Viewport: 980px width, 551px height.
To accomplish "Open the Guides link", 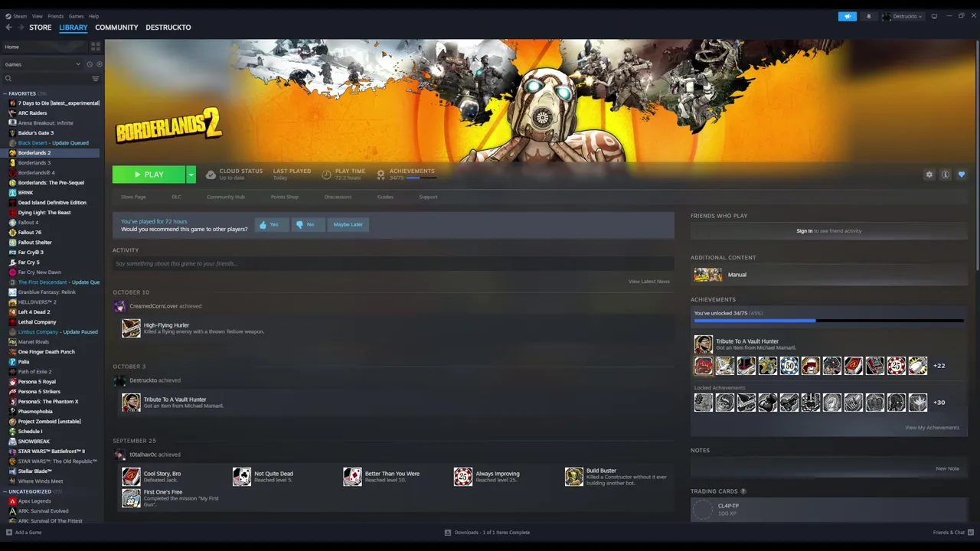I will click(385, 197).
